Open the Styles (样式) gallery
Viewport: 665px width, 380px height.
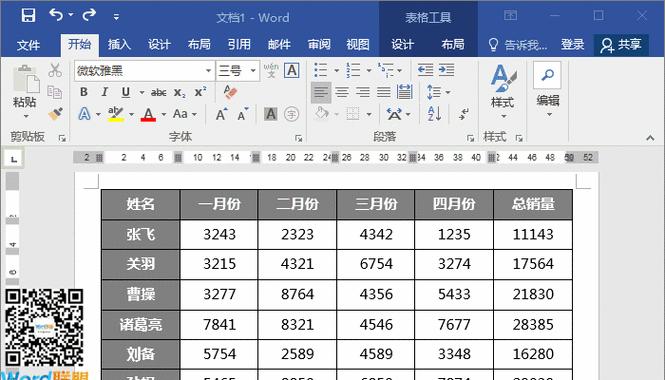pyautogui.click(x=503, y=91)
